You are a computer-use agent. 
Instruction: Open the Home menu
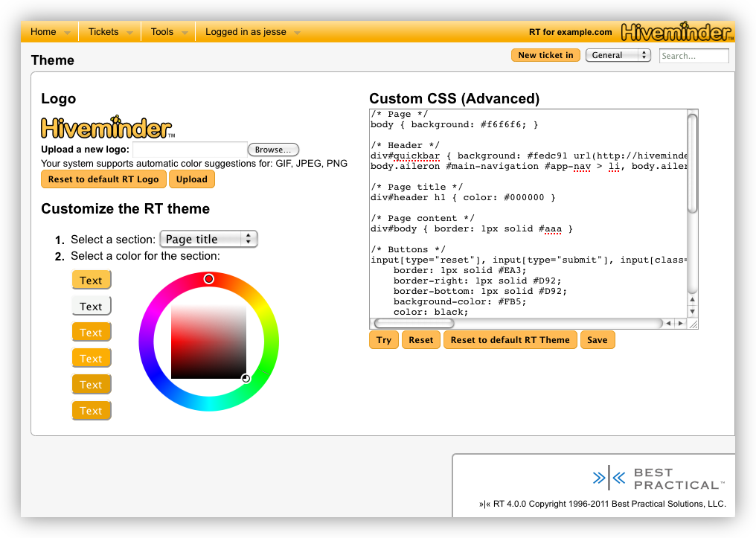(x=50, y=32)
